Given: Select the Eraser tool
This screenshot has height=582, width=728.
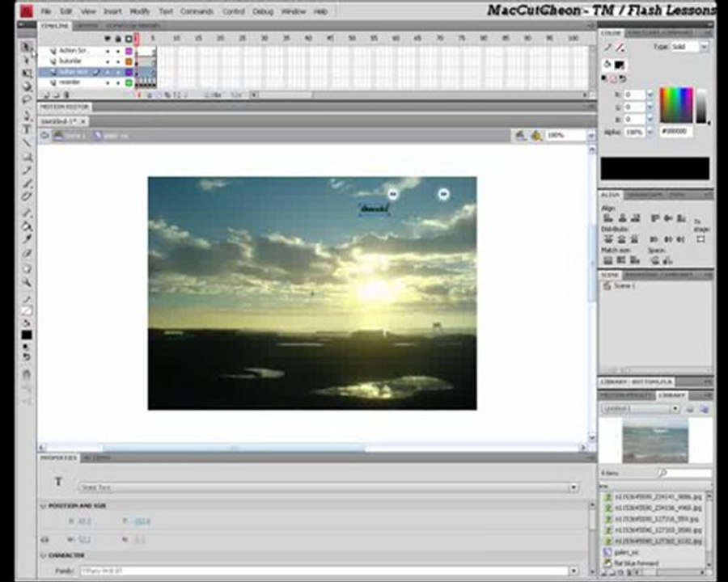Looking at the screenshot, I should coord(27,253).
